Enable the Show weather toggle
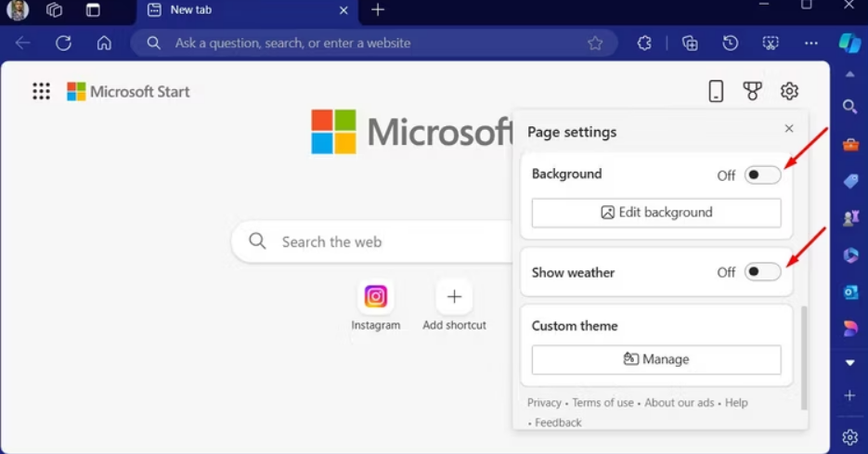 (762, 272)
